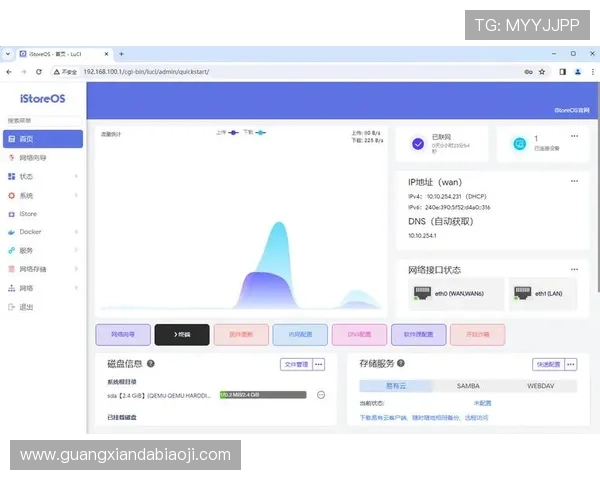Click the 固件更新 firmware update button
The height and width of the screenshot is (480, 600).
tap(241, 335)
